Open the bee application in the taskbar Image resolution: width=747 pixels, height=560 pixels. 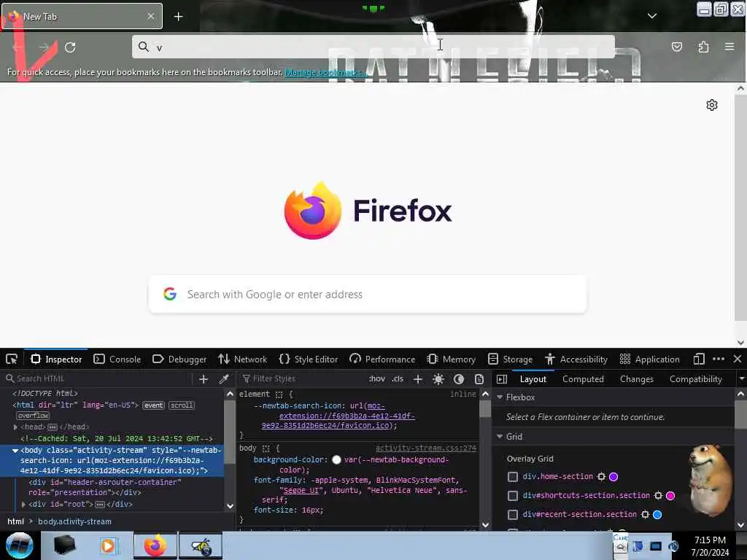[201, 545]
